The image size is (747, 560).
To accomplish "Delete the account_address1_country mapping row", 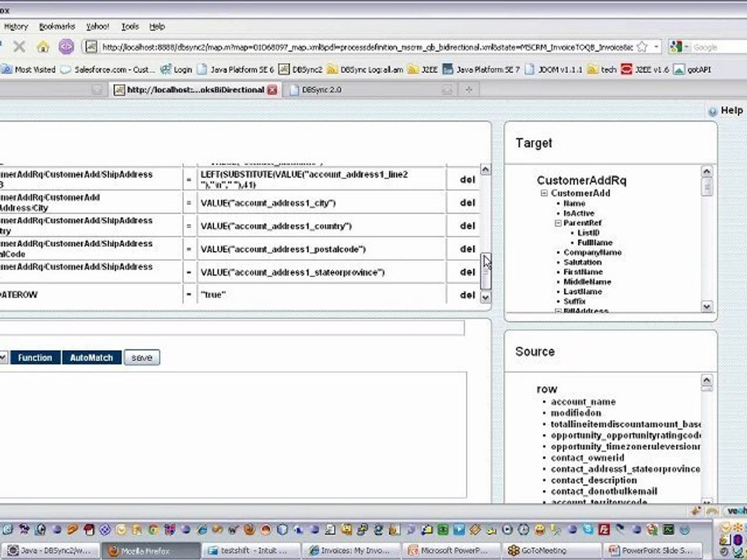I will tap(468, 226).
